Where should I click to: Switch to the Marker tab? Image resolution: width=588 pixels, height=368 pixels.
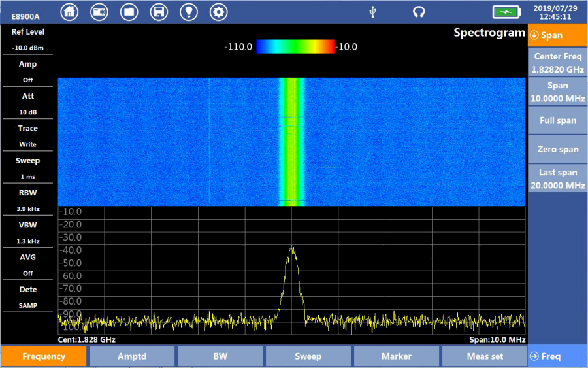[397, 356]
